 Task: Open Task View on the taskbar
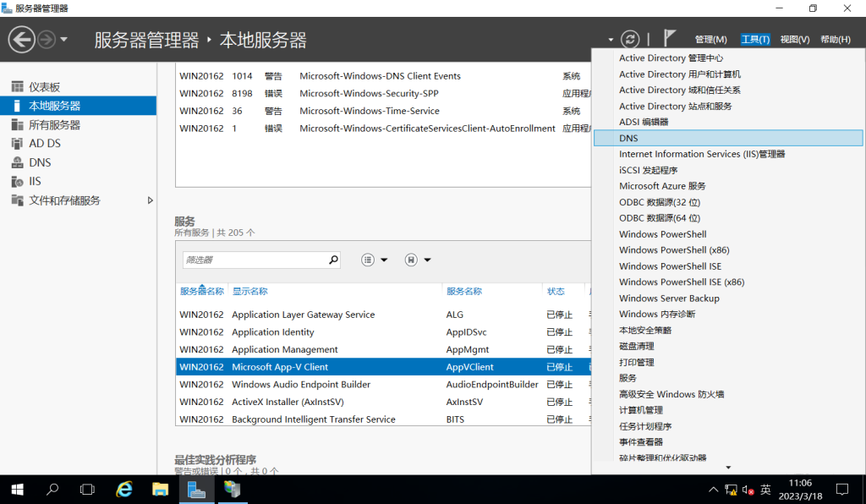(x=87, y=490)
